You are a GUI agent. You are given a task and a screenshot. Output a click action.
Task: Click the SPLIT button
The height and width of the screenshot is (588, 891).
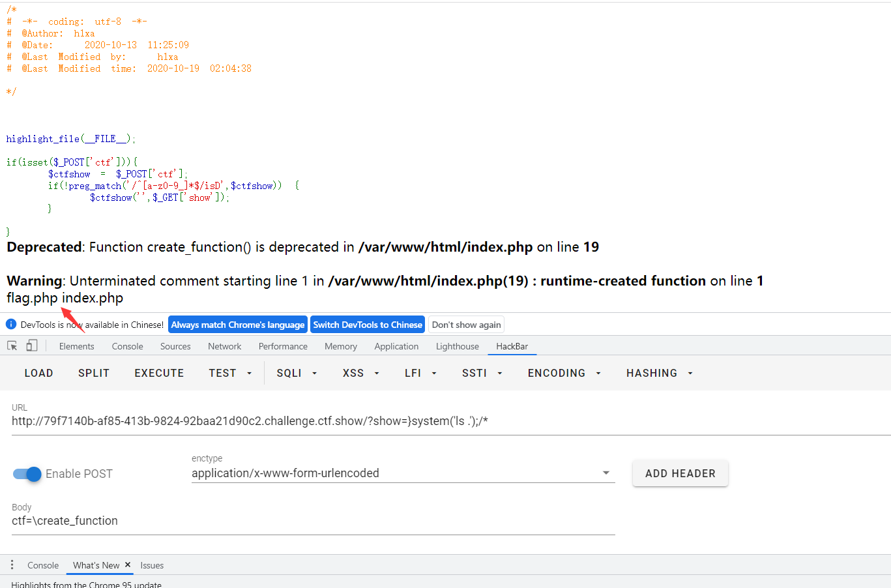pos(94,373)
